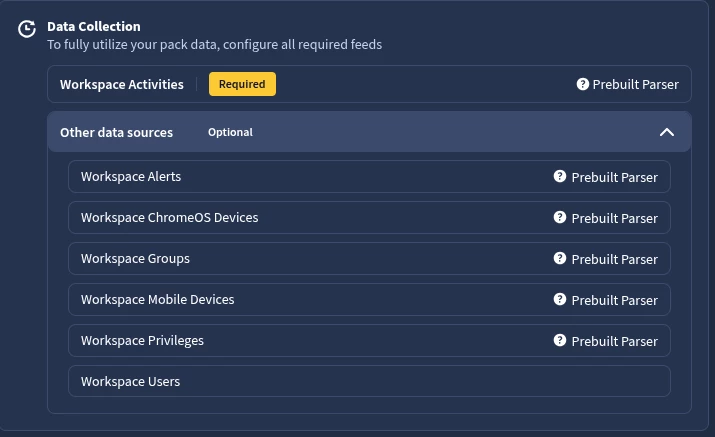Viewport: 715px width, 437px height.
Task: Click the Other data sources header
Action: coord(116,132)
